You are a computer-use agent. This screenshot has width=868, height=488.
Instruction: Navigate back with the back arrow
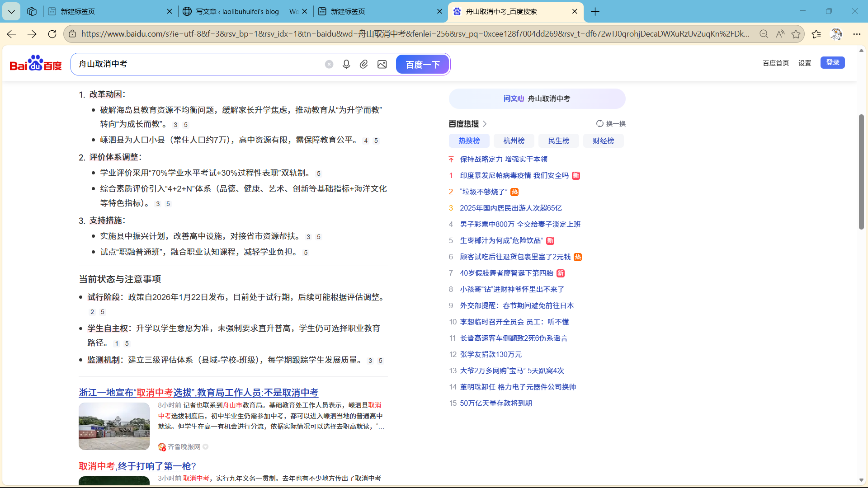[x=11, y=33]
